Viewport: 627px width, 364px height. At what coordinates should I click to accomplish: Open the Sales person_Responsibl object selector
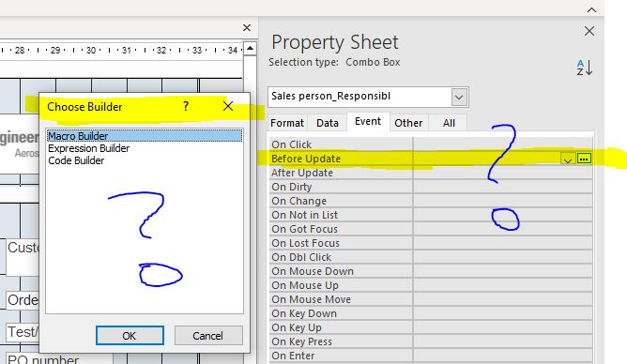[x=459, y=97]
